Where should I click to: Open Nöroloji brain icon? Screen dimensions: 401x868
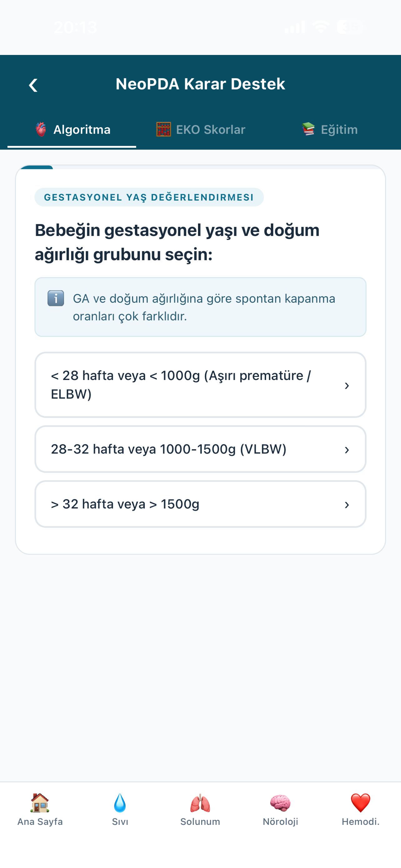click(x=280, y=803)
